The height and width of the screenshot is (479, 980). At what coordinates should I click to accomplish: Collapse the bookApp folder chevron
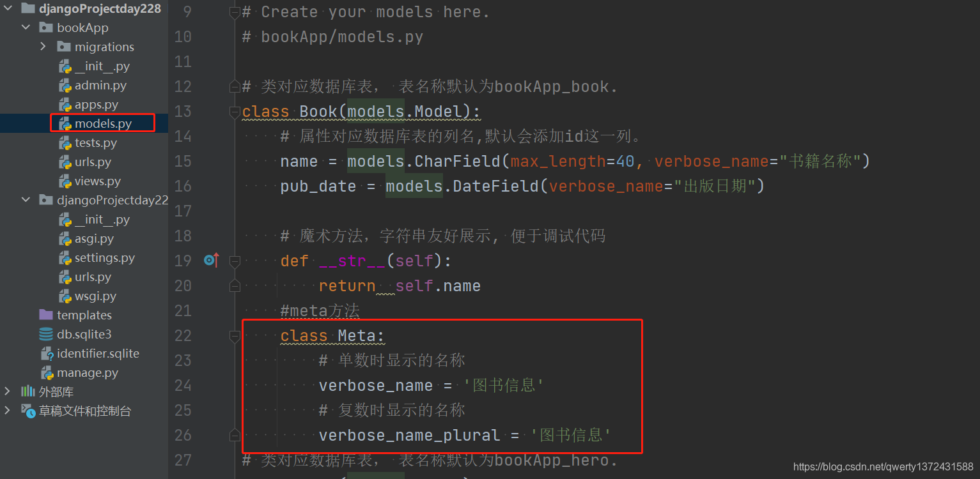click(x=26, y=27)
